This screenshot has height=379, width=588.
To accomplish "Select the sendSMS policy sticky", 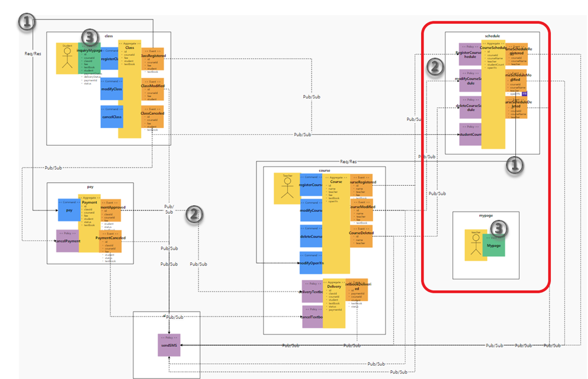I will pyautogui.click(x=169, y=345).
